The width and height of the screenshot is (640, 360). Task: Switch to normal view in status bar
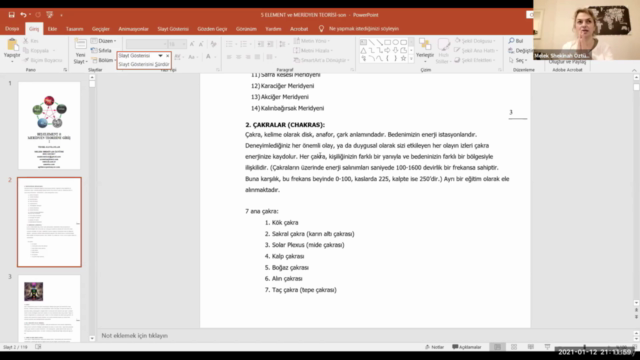[x=497, y=347]
